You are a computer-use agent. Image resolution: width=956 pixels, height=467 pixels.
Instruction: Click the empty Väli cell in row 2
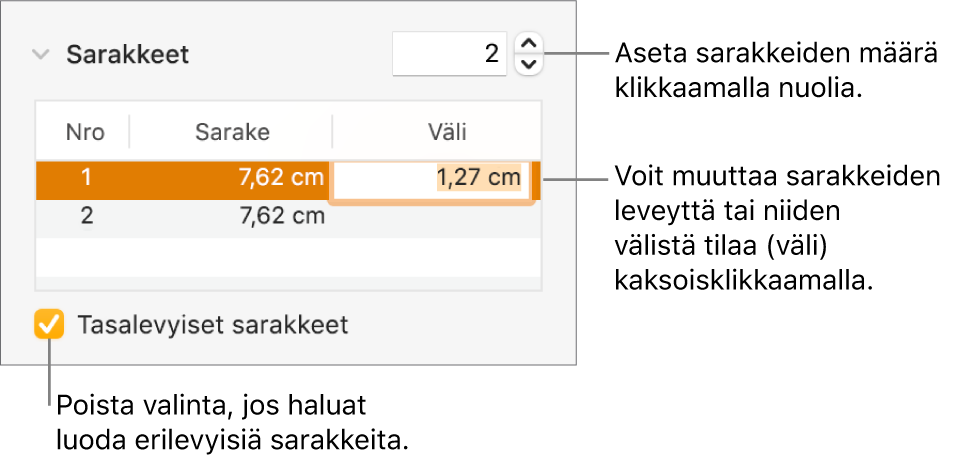pos(436,215)
